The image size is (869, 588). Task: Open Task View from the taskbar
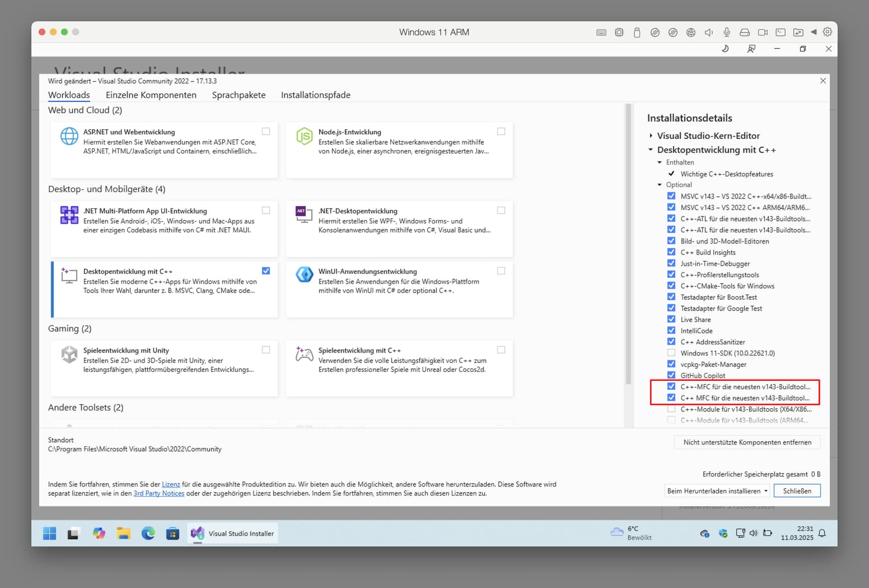click(x=73, y=534)
